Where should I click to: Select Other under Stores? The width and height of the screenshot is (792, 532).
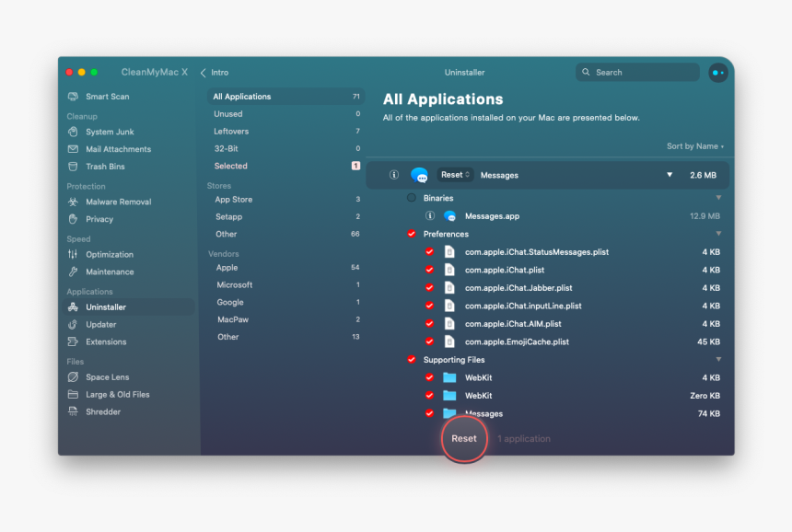pyautogui.click(x=285, y=234)
